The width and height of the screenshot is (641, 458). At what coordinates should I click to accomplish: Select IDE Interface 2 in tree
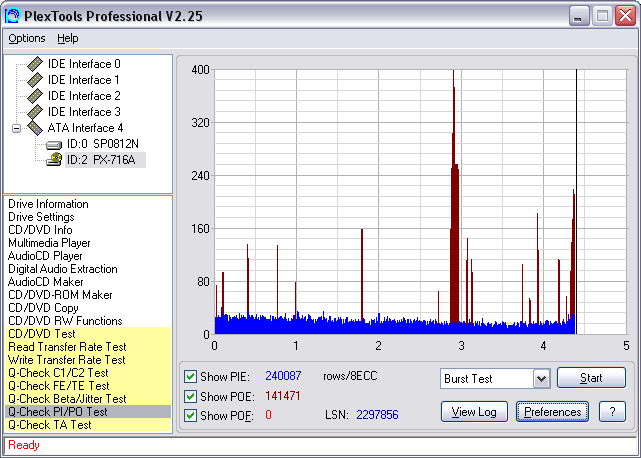point(84,96)
